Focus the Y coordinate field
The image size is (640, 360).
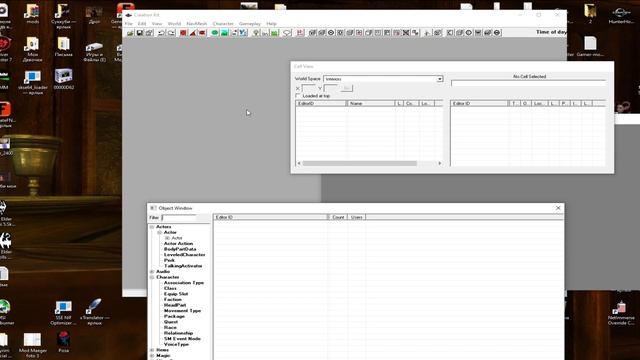click(x=331, y=88)
